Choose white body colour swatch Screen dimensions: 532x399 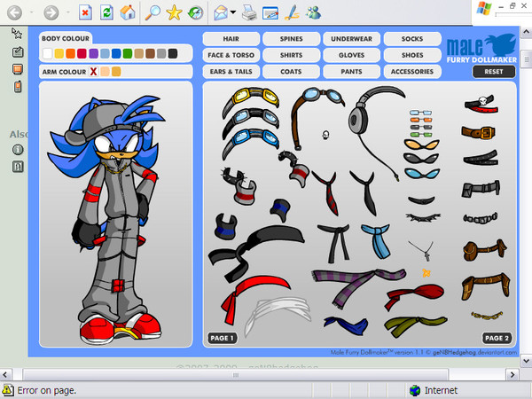[x=48, y=53]
